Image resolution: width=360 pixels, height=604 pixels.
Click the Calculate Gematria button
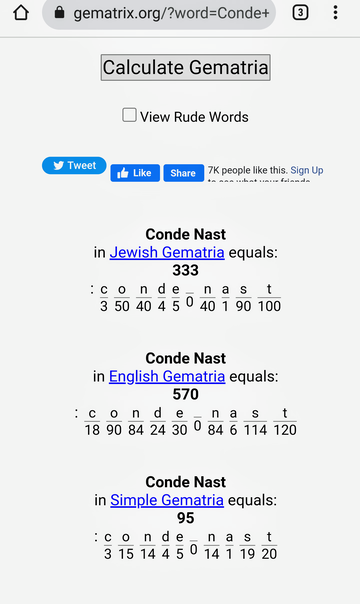pos(186,67)
